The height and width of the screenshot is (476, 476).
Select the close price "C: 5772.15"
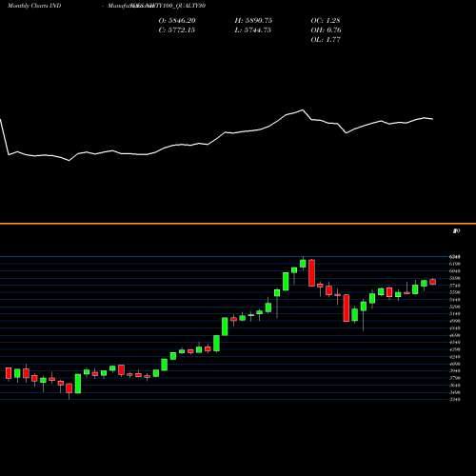click(177, 30)
